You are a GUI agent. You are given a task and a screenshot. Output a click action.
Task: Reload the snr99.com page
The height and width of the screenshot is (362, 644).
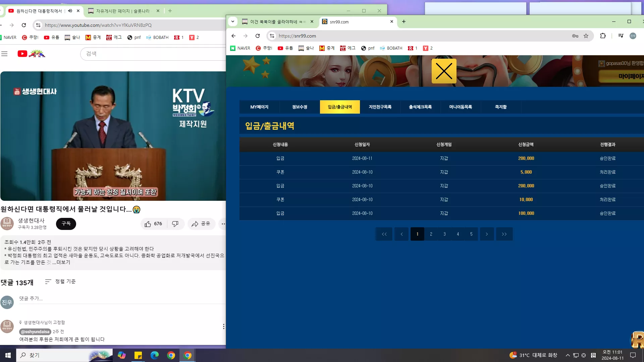click(x=258, y=36)
